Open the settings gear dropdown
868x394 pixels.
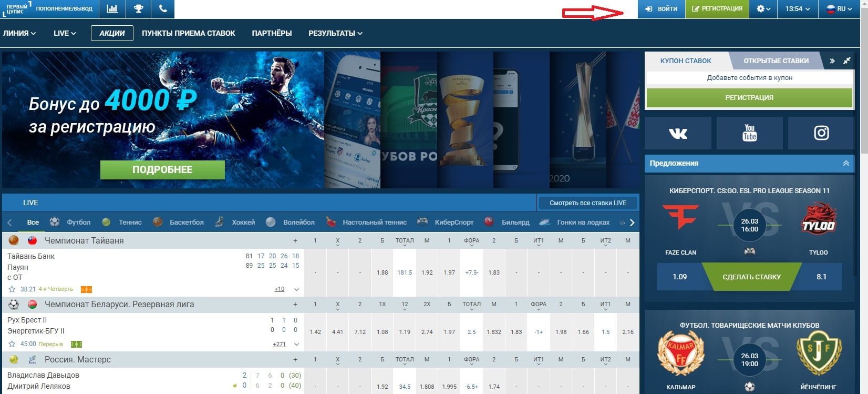[763, 9]
